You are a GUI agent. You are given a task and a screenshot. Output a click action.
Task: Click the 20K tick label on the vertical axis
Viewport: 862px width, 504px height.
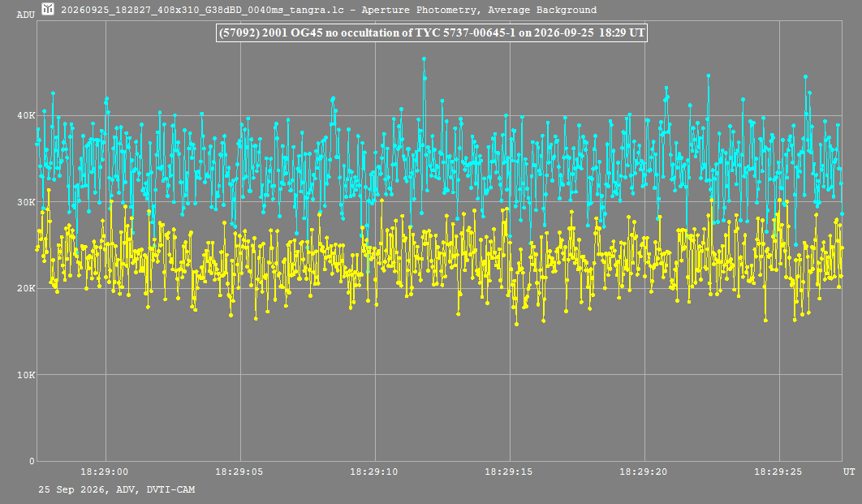pos(26,288)
